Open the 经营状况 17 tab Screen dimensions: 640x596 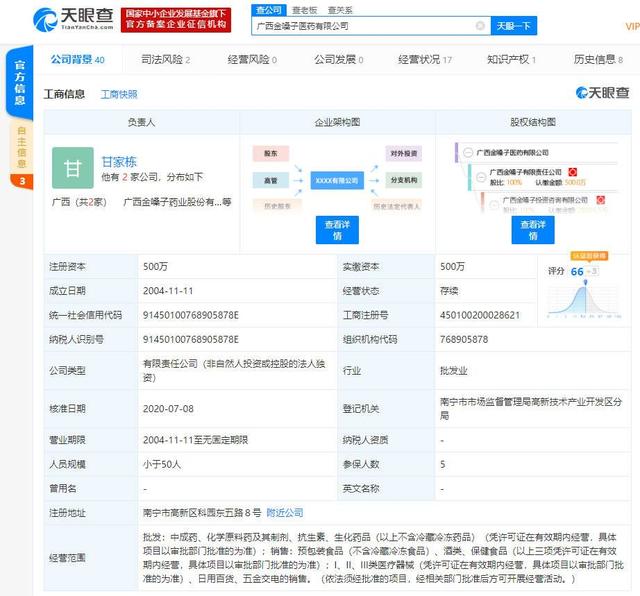click(x=425, y=60)
